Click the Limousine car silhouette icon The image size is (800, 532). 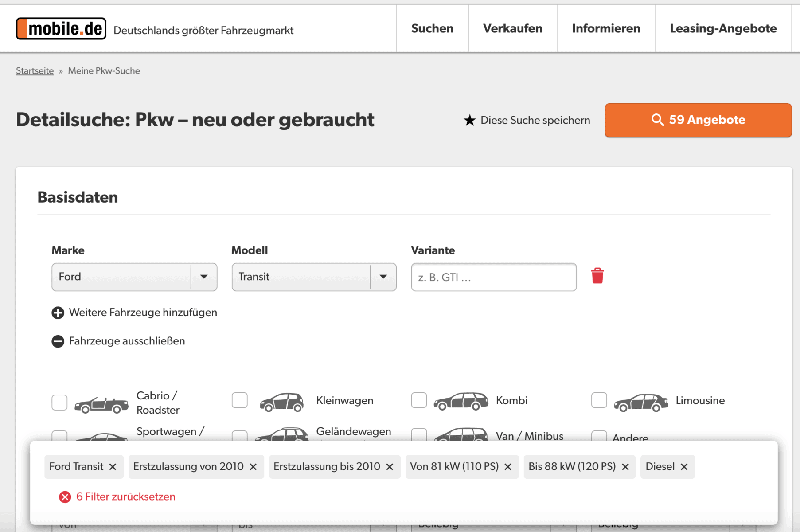(x=641, y=403)
